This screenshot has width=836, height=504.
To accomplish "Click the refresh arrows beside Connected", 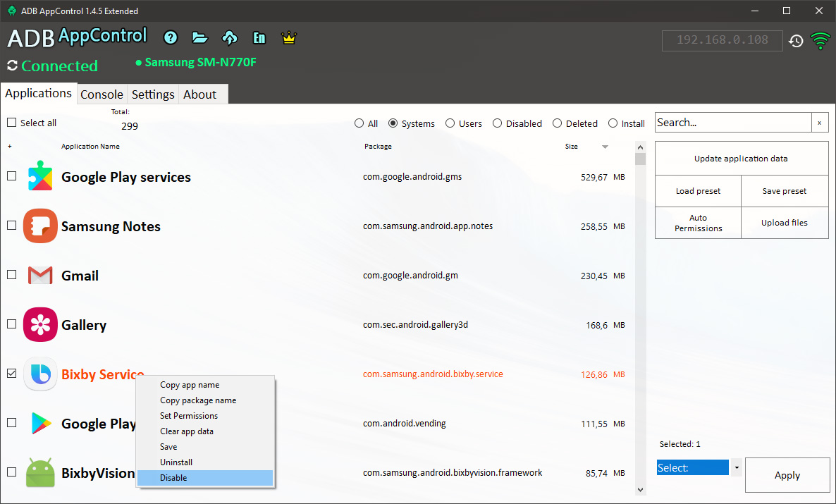I will pyautogui.click(x=12, y=66).
